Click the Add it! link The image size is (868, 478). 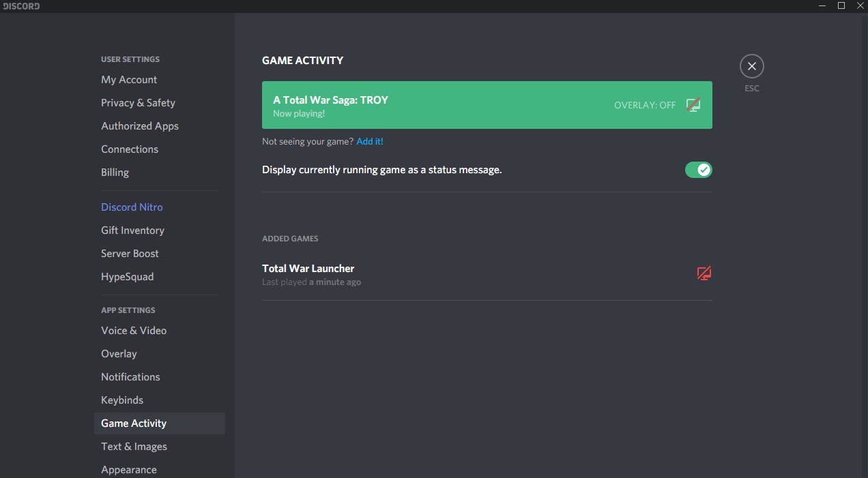[x=370, y=142]
